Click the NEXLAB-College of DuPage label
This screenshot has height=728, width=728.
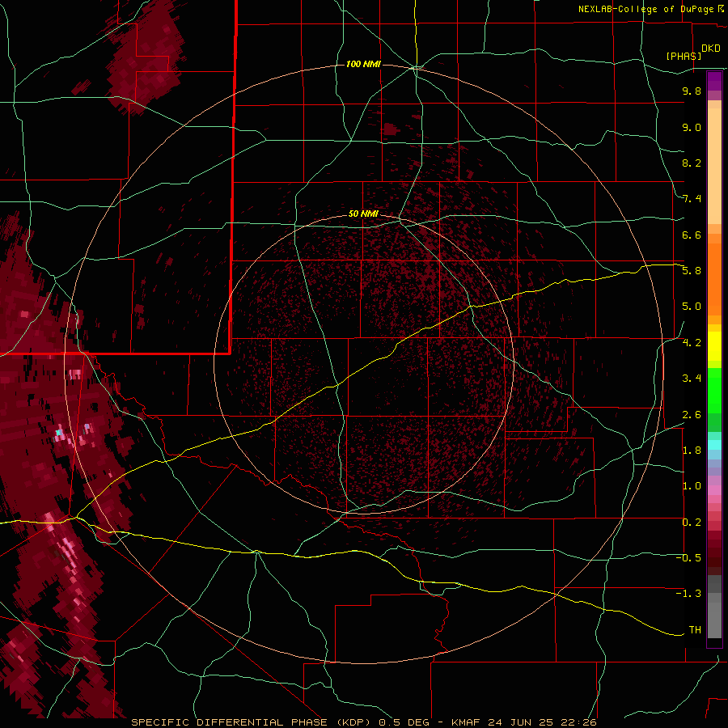click(647, 9)
